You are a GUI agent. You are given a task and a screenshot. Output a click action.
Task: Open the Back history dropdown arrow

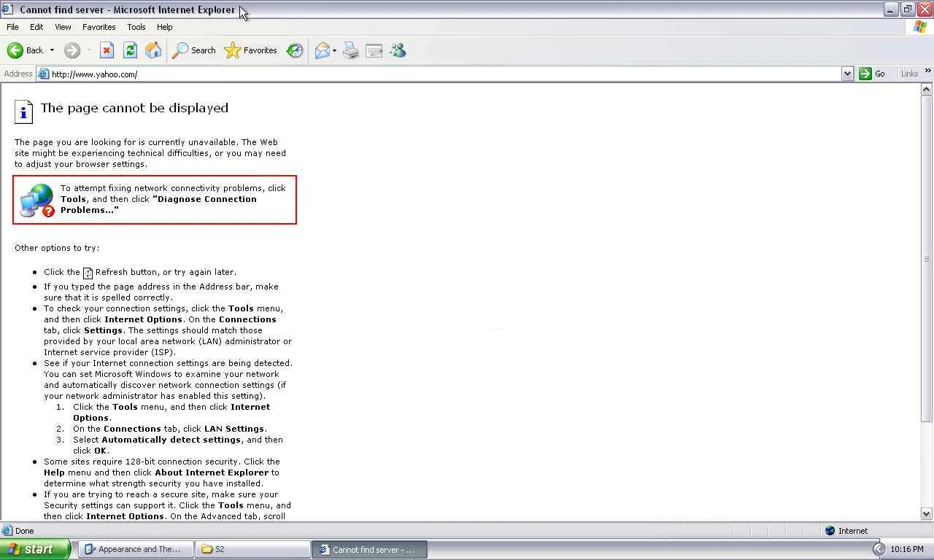tap(52, 50)
